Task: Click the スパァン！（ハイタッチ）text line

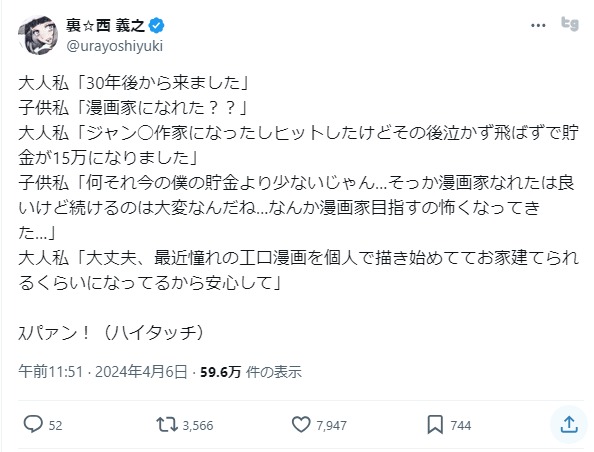Action: point(111,333)
